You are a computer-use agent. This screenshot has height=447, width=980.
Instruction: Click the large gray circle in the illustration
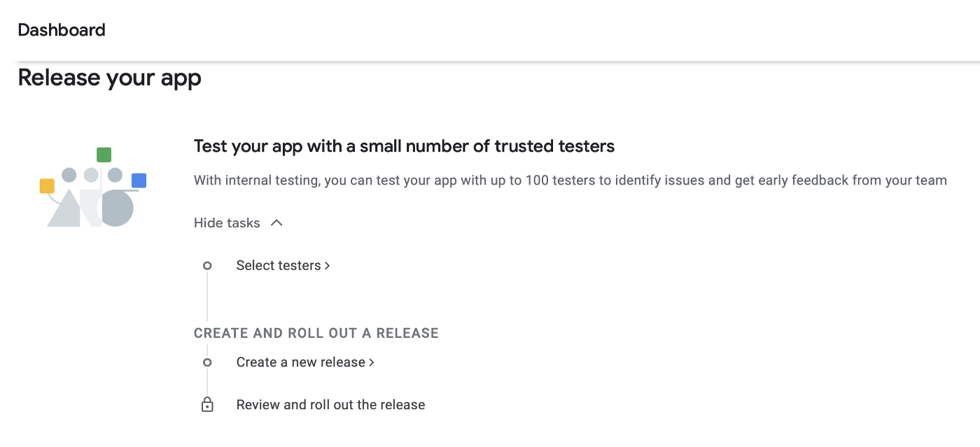[116, 208]
